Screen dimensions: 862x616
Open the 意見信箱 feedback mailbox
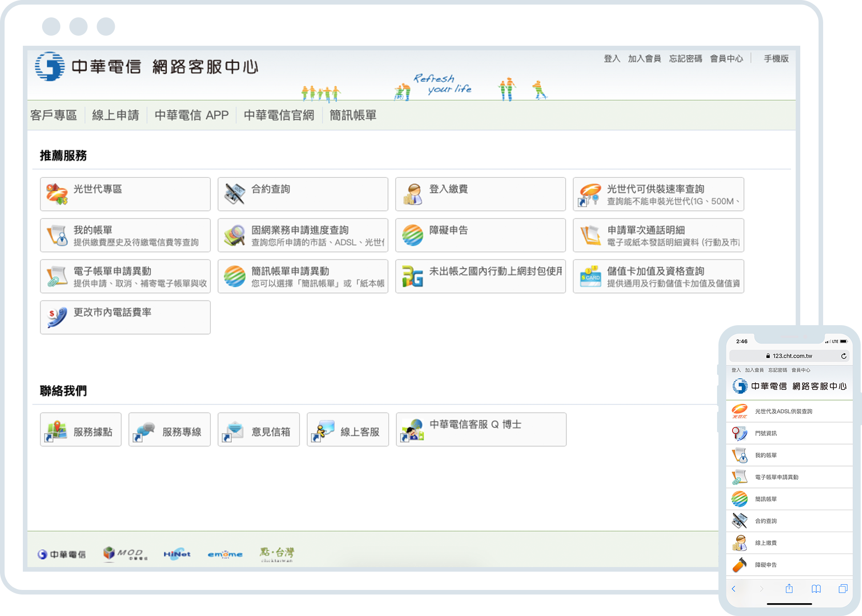pos(258,429)
